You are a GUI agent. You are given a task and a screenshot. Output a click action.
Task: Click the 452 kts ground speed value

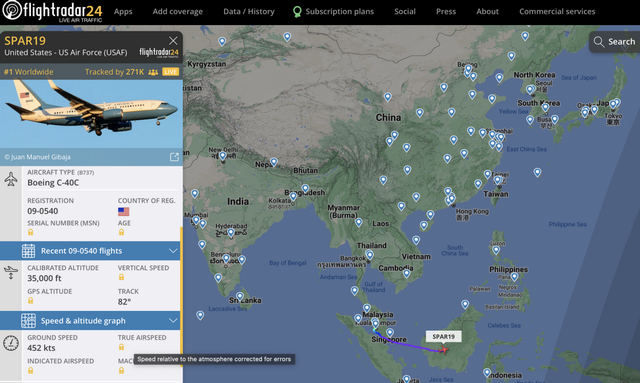pyautogui.click(x=41, y=348)
